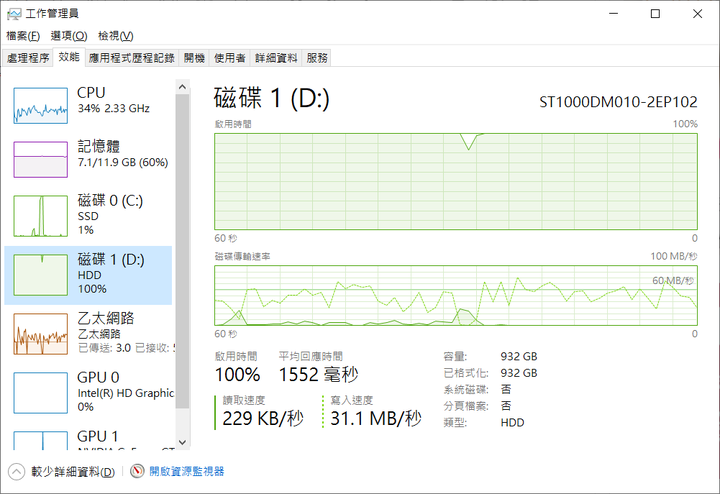Click the 已格式化 932 GB value
This screenshot has height=494, width=720.
[519, 373]
